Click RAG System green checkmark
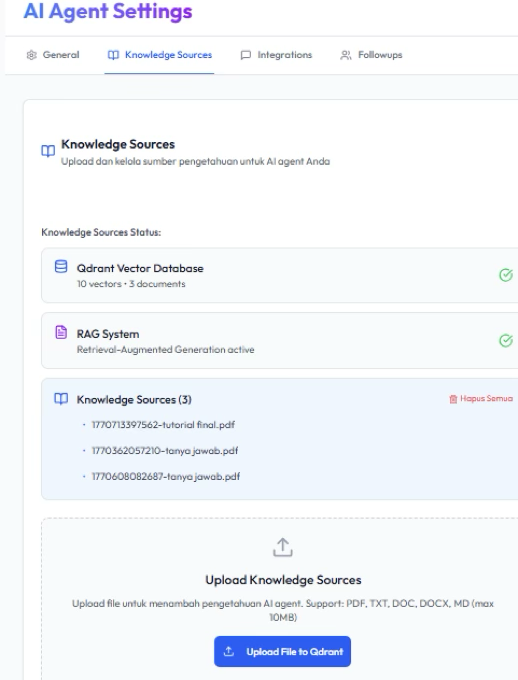This screenshot has height=680, width=518. point(506,340)
